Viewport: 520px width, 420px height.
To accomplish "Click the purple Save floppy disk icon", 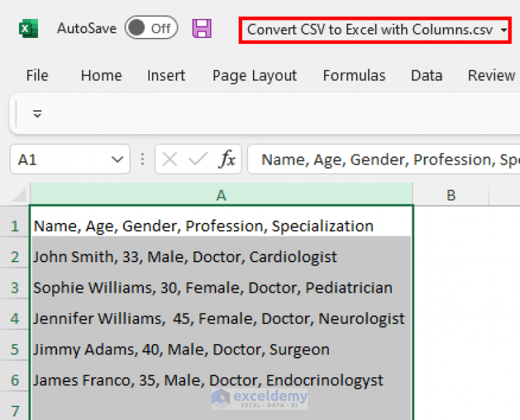I will point(201,28).
